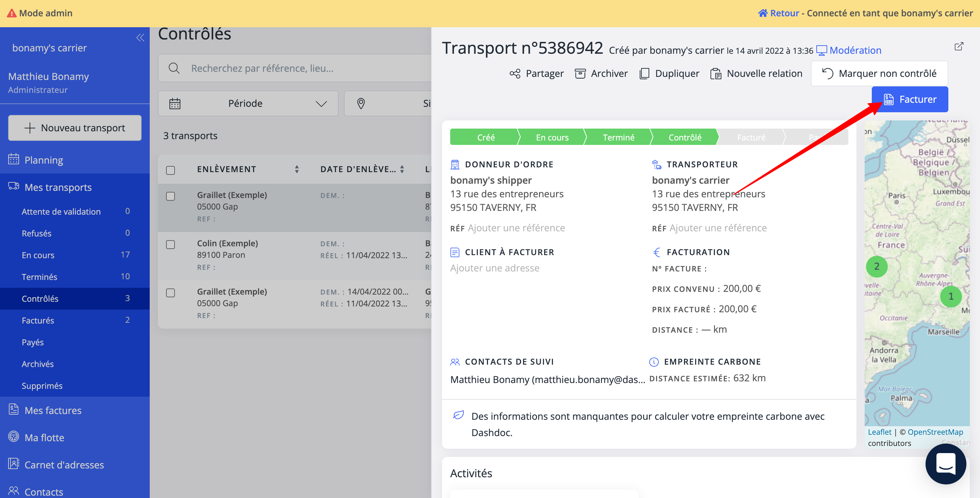Open transport in new window icon
Viewport: 980px width, 498px height.
point(959,46)
